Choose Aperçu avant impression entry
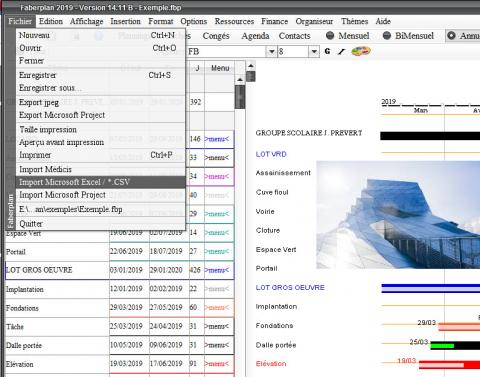 pyautogui.click(x=100, y=142)
